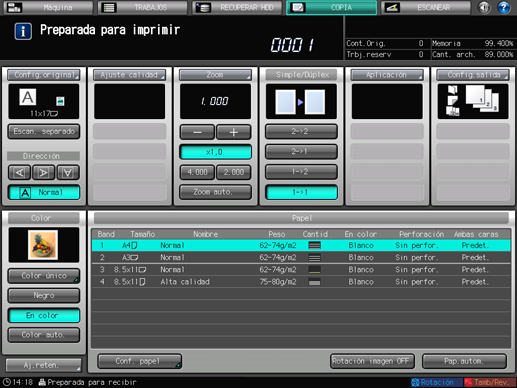This screenshot has height=388, width=517.
Task: Select 1->2 duplex mode
Action: tap(301, 172)
